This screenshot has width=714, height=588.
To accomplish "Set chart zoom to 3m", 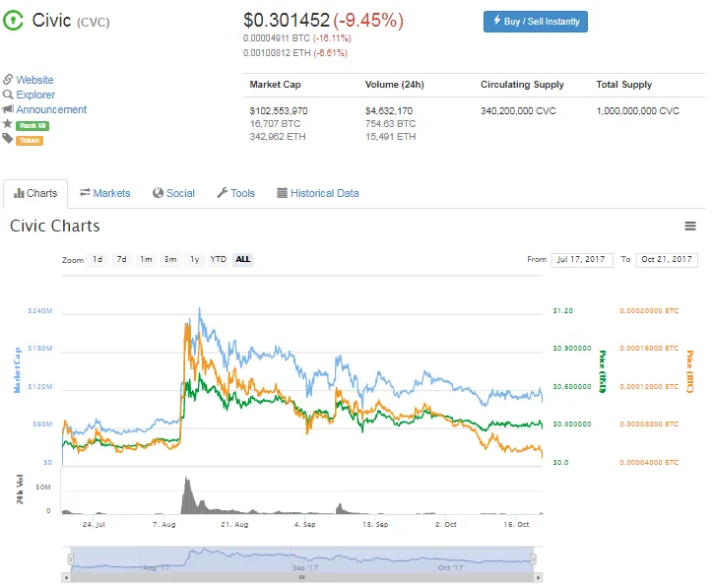I will (x=170, y=260).
